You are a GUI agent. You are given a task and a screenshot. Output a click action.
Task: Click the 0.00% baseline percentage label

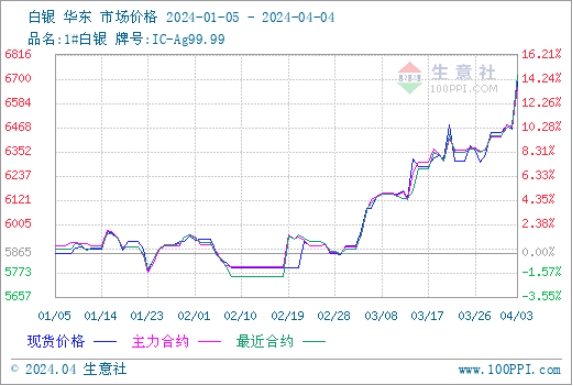538,252
